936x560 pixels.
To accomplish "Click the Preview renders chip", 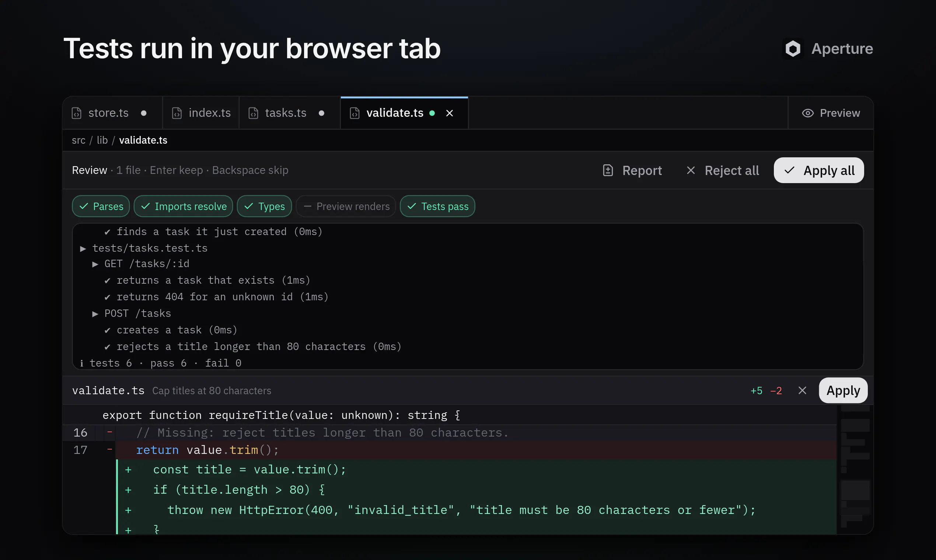I will (346, 206).
